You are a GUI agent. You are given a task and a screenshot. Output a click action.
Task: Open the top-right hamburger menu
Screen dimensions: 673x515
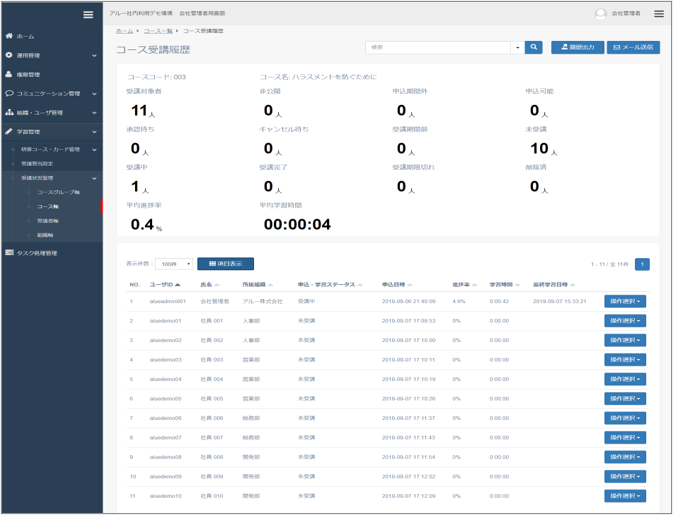[658, 14]
